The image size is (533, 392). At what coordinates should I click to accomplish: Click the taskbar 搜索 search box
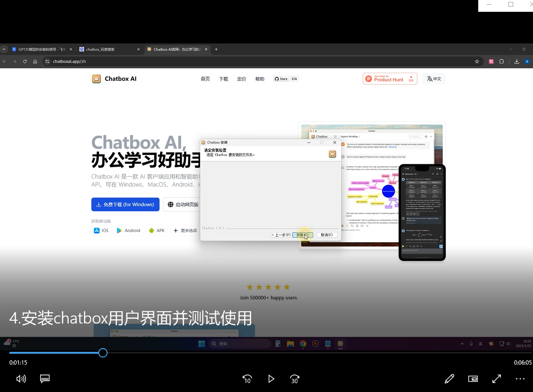point(240,344)
